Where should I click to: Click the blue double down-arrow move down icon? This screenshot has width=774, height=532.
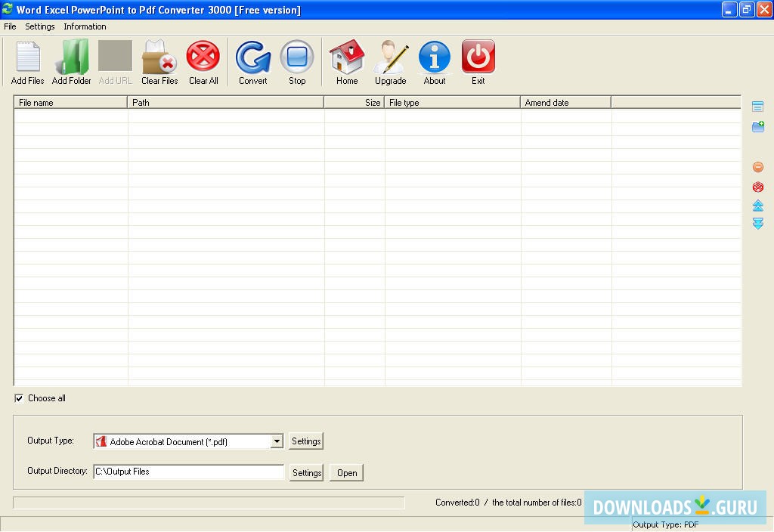tap(757, 224)
